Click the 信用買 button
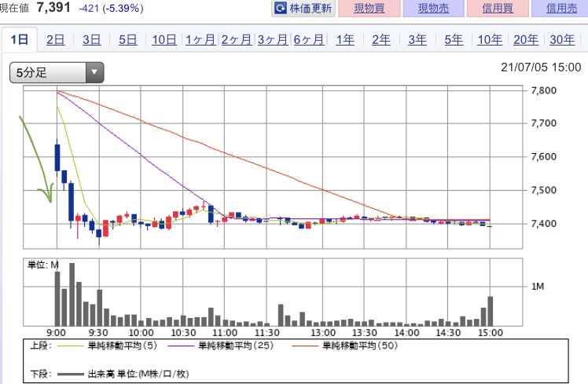This screenshot has width=588, height=384. pos(498,8)
